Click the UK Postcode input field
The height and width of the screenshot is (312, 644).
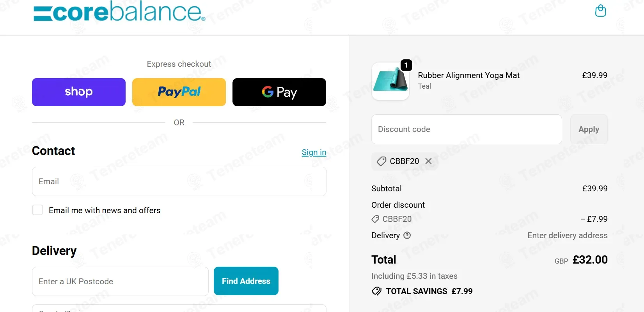coord(120,282)
